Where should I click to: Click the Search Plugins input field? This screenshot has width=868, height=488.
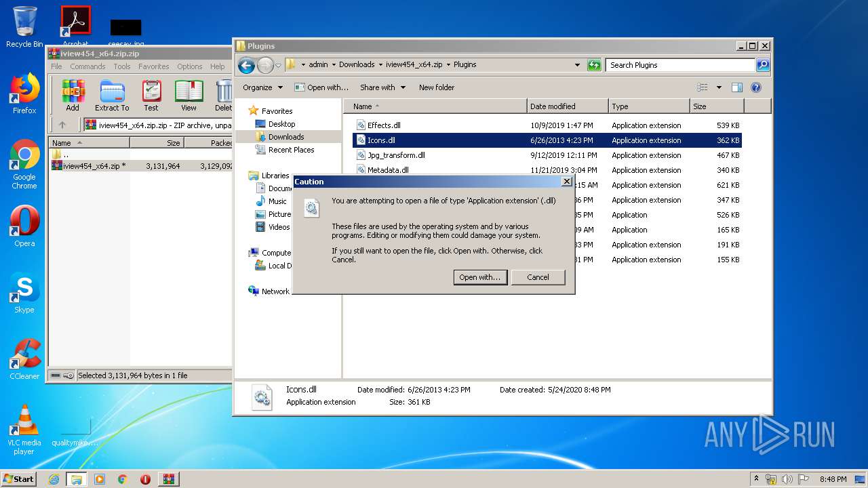tap(679, 65)
